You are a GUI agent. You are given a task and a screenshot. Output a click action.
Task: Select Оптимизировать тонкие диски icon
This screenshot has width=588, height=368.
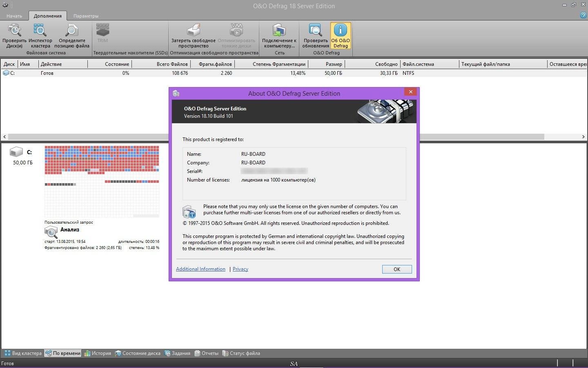pos(236,36)
